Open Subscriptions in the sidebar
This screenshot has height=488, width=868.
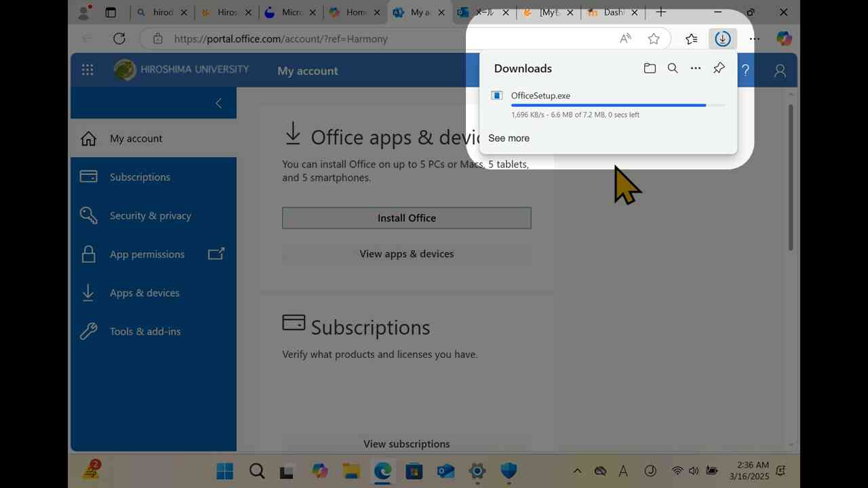153,177
